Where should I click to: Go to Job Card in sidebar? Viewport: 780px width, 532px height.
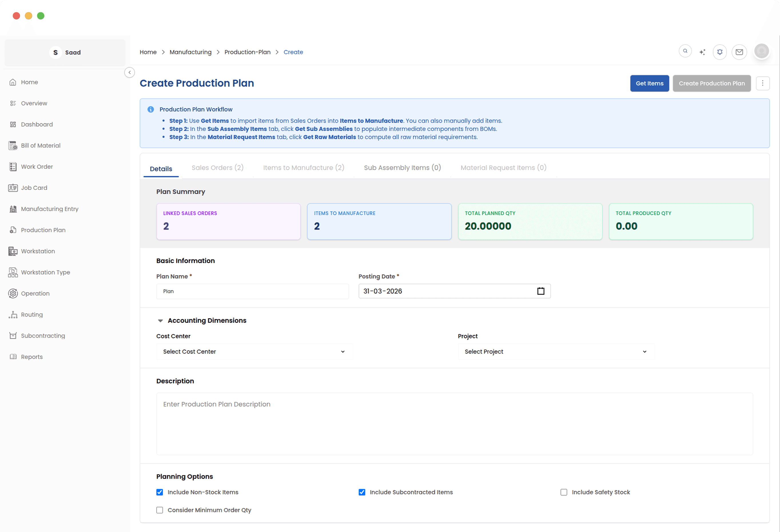(x=34, y=188)
